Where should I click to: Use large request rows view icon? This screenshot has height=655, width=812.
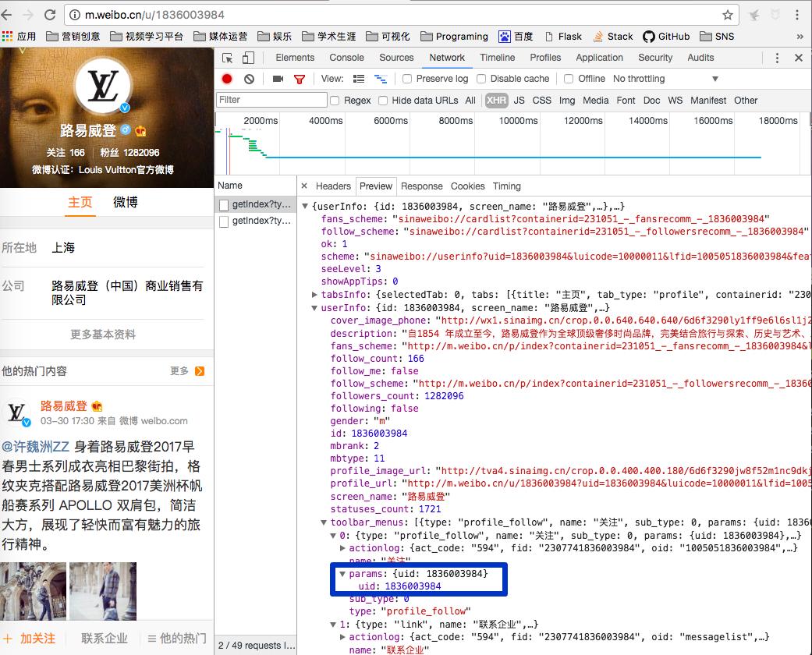[x=358, y=79]
